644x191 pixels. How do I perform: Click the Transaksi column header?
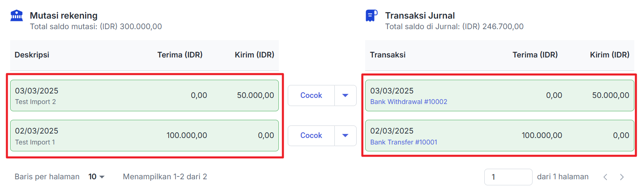pyautogui.click(x=387, y=55)
